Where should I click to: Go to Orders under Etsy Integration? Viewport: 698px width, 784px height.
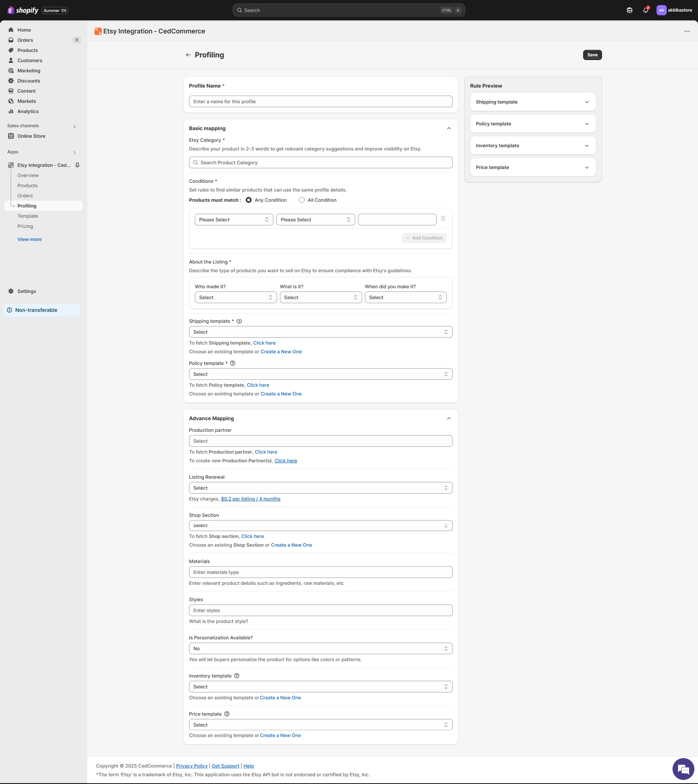coord(25,196)
